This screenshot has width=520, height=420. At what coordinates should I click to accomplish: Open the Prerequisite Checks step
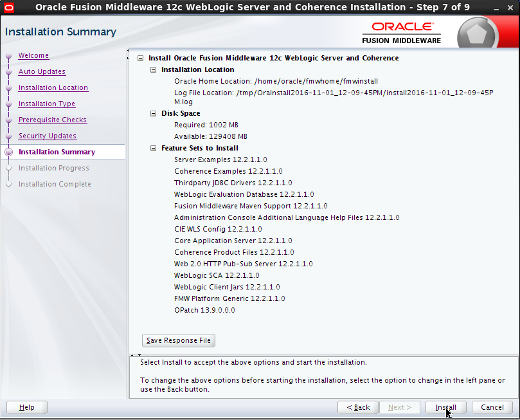(x=53, y=120)
